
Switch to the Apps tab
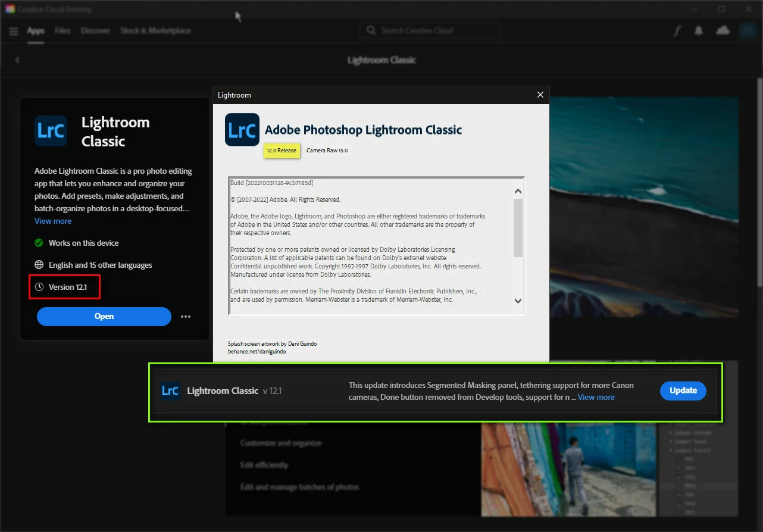pyautogui.click(x=36, y=30)
